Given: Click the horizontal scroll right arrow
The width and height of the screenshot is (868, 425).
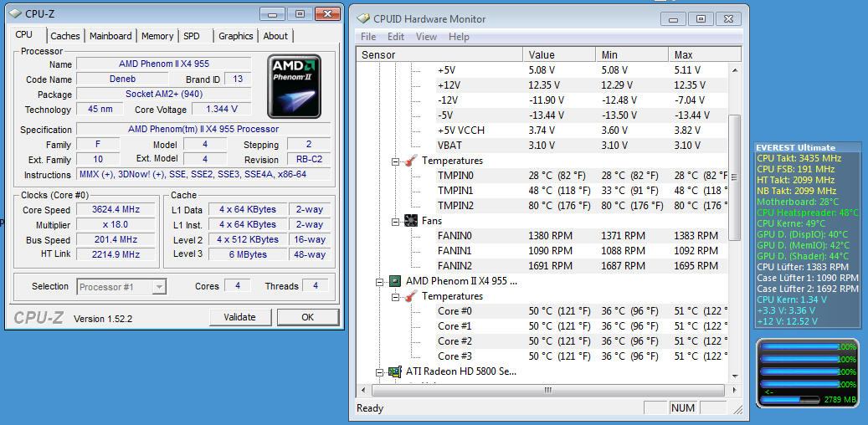Looking at the screenshot, I should click(735, 390).
